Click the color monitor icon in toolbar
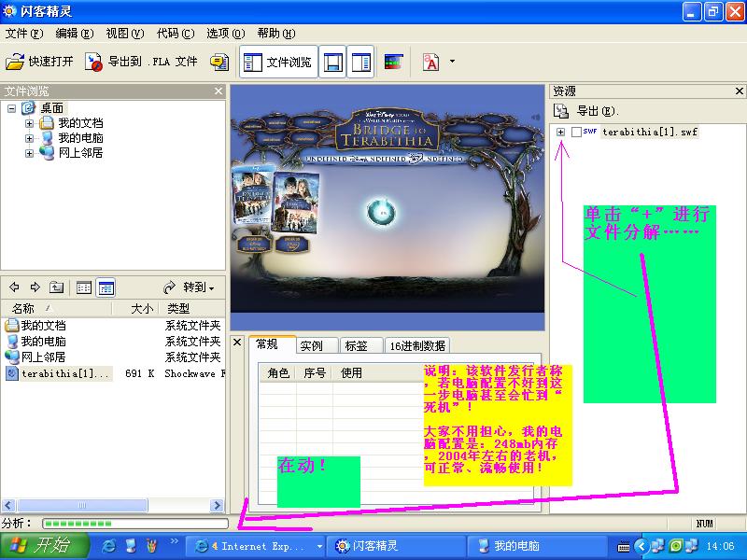This screenshot has width=747, height=560. [x=393, y=62]
